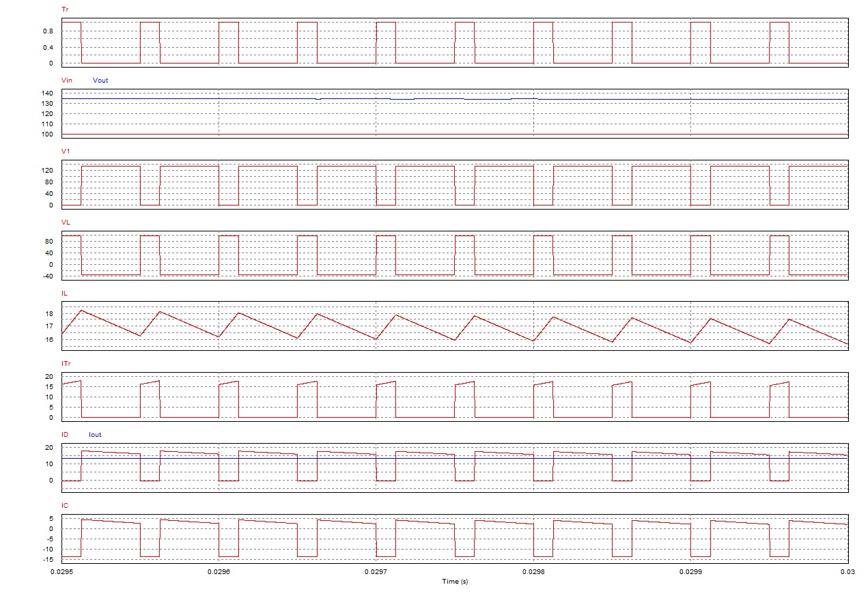Screen dimensions: 868x598
Task: Click the 140 tick on Vin plot
Action: [48, 93]
